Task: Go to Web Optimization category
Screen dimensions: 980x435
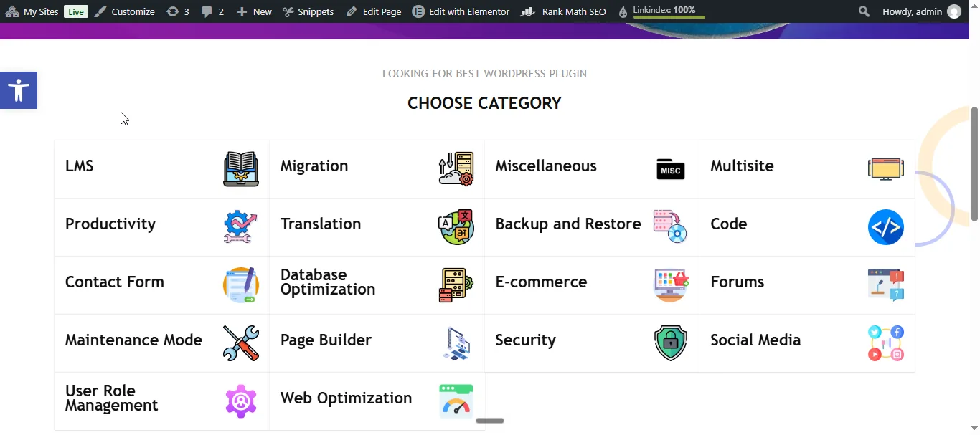Action: [346, 398]
